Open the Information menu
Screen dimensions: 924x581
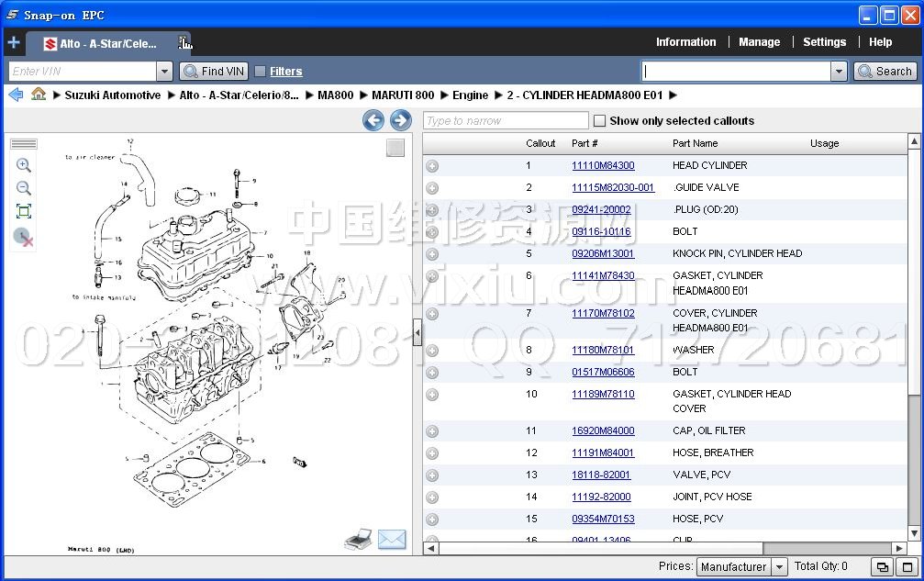[x=685, y=42]
